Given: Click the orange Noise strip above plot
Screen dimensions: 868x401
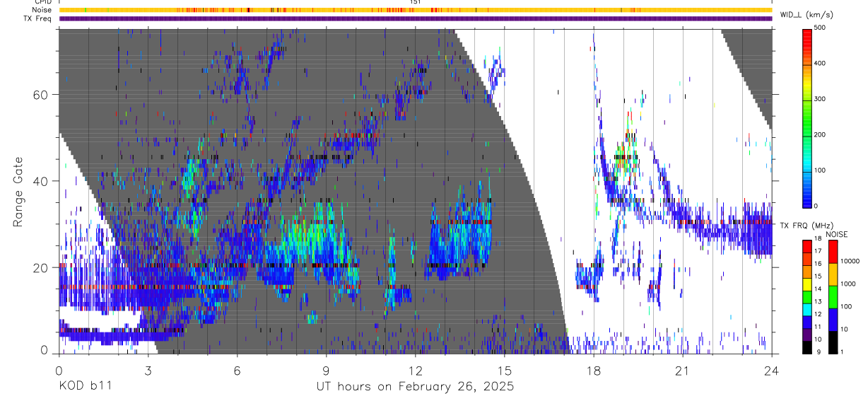Looking at the screenshot, I should click(x=415, y=10).
